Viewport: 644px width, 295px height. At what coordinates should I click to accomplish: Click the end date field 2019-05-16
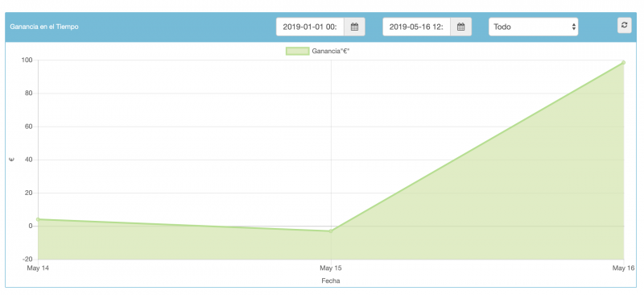(416, 27)
